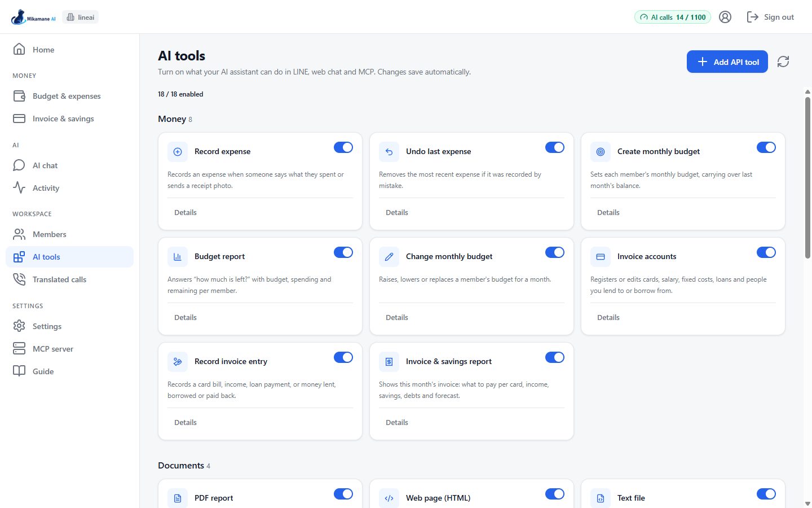Screen dimensions: 812x508
Task: Click the lineai workspace badge
Action: tap(81, 17)
